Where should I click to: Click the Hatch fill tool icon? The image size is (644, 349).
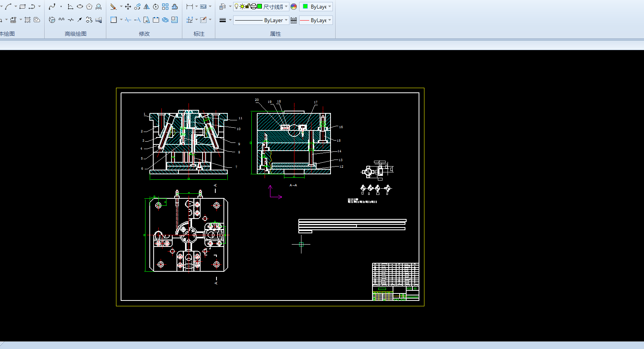[28, 20]
